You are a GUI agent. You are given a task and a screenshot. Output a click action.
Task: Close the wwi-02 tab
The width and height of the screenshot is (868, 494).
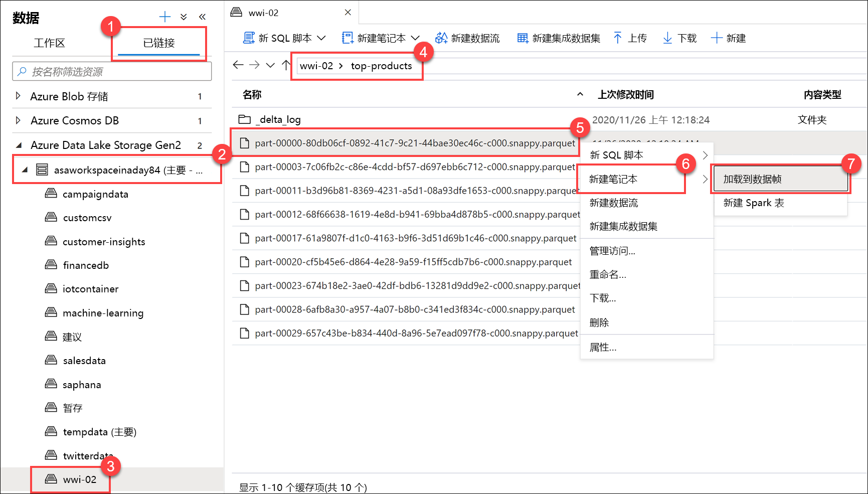tap(348, 12)
